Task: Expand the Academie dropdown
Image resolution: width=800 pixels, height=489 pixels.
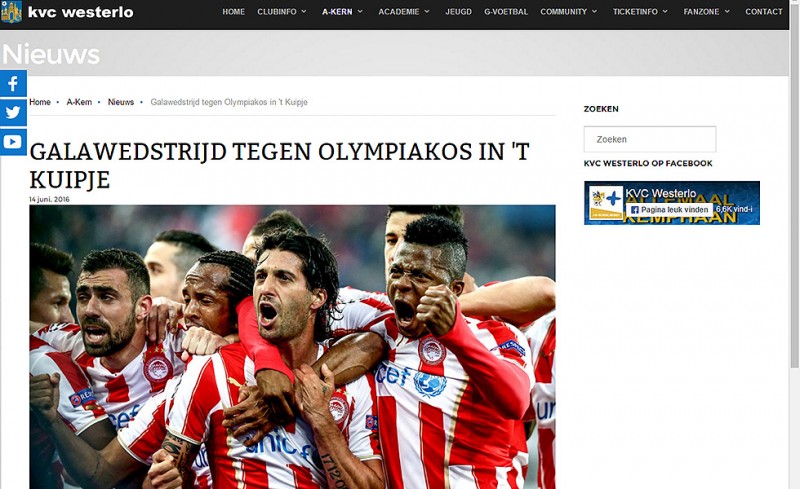Action: [404, 12]
